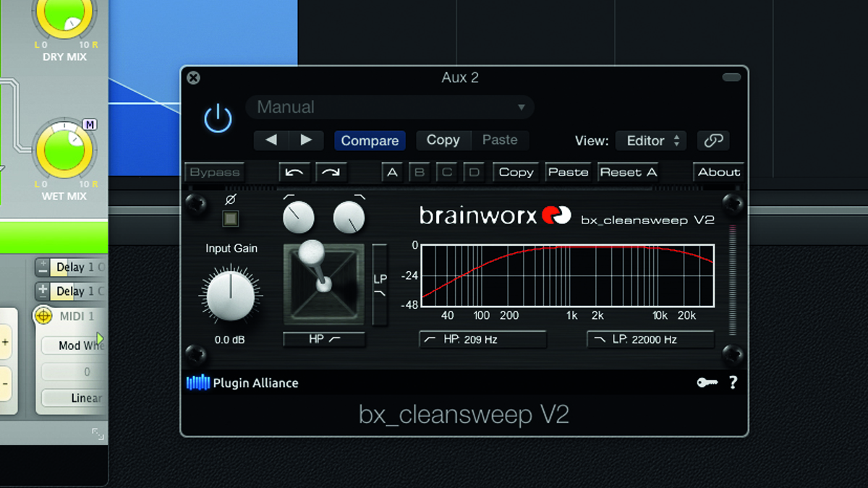868x488 pixels.
Task: Toggle the Bypass button
Action: pyautogui.click(x=215, y=172)
